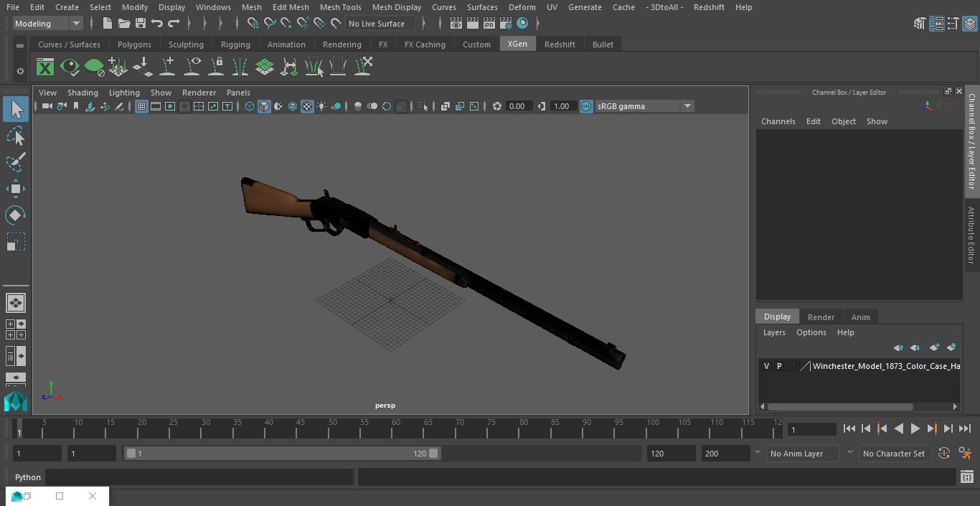This screenshot has width=980, height=506.
Task: Select the Scale tool in toolbox
Action: (x=15, y=242)
